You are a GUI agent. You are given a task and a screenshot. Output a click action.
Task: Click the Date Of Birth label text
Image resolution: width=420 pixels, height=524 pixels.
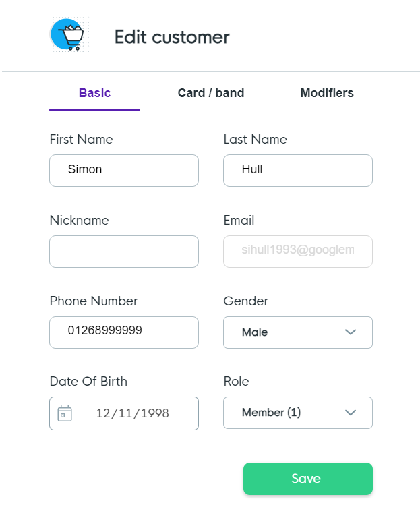tap(88, 381)
